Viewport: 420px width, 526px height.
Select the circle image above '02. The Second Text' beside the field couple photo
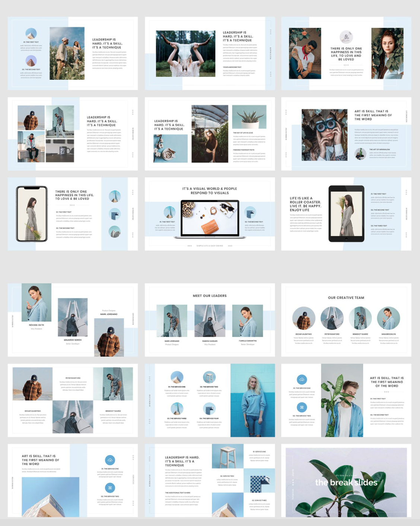click(x=31, y=61)
